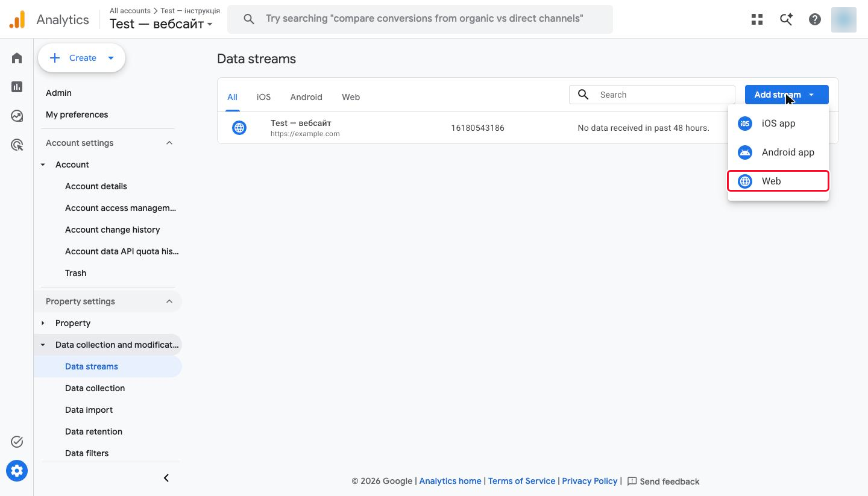Switch to the Android tab
Screen dimensions: 868x496
coord(306,97)
